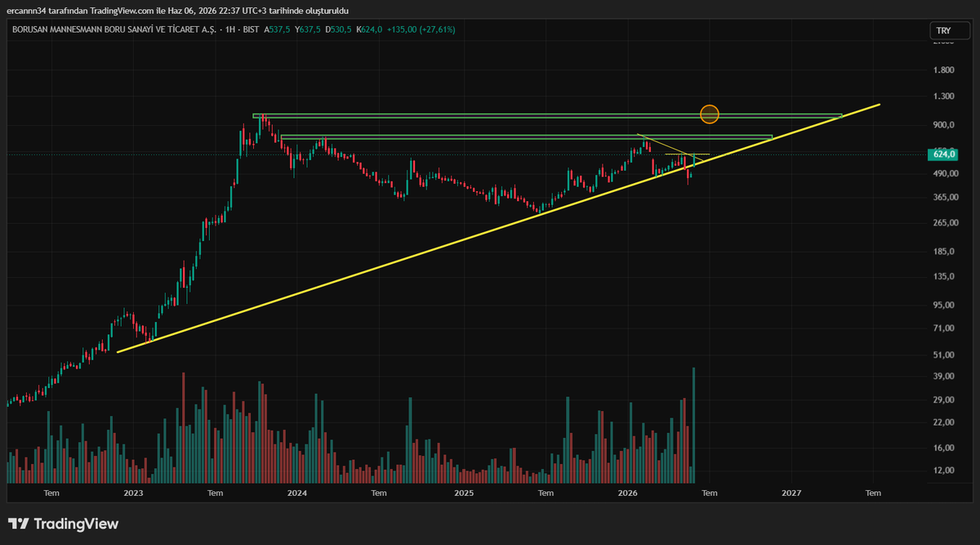
Task: Click the 365,00 price axis label
Action: pos(944,197)
